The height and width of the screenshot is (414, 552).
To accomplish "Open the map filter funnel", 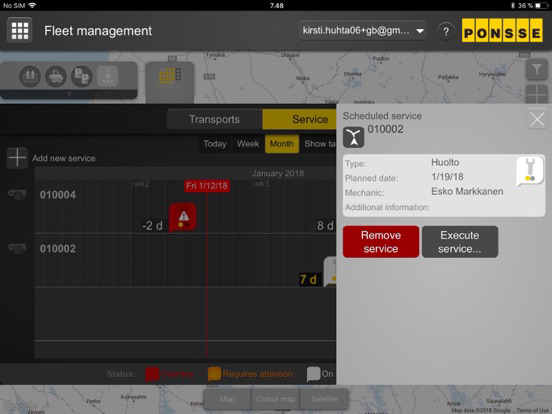I will tap(537, 69).
